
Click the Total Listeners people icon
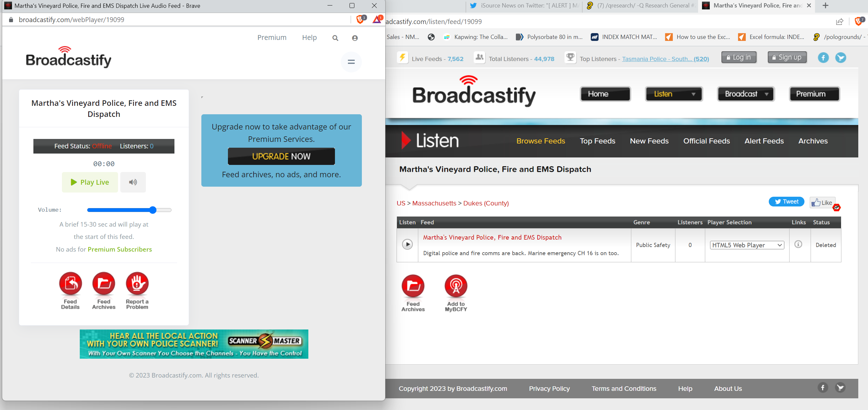480,58
